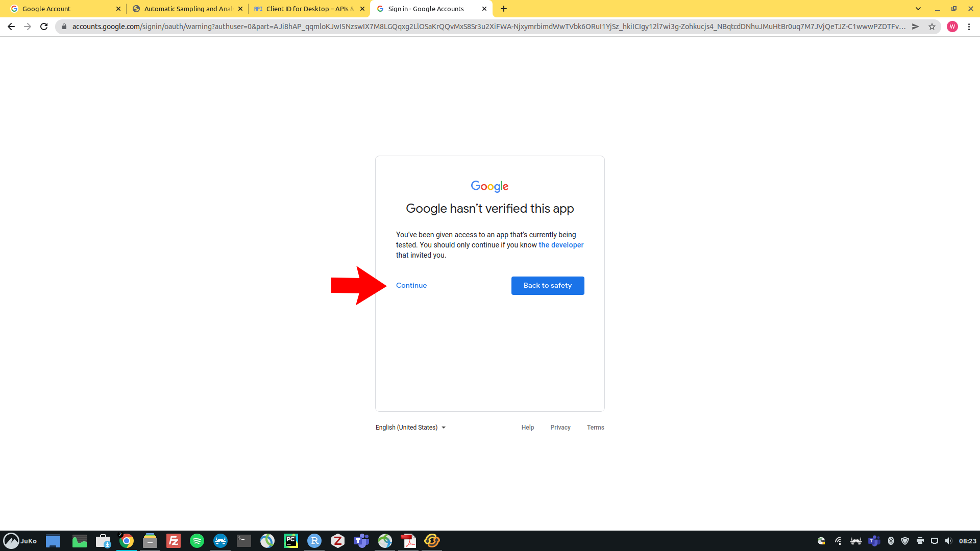Launch Spotify from the taskbar
980x551 pixels.
pyautogui.click(x=197, y=541)
